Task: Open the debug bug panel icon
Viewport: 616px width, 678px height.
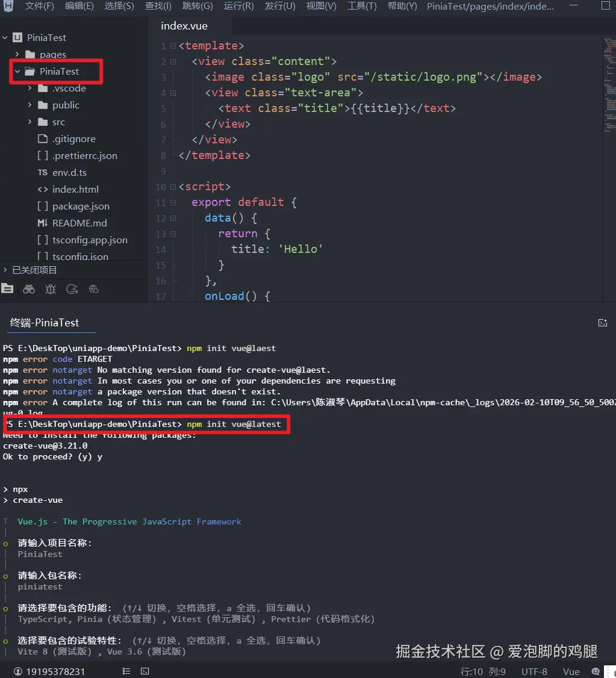Action: (51, 289)
